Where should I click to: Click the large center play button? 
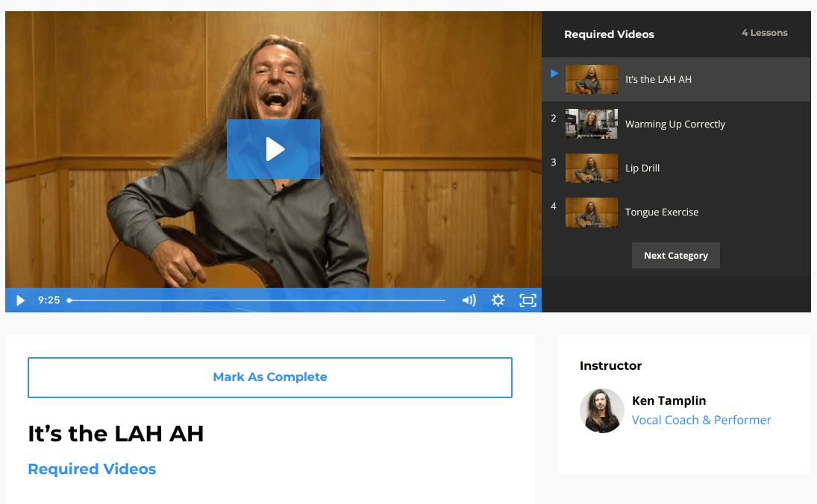click(x=273, y=149)
